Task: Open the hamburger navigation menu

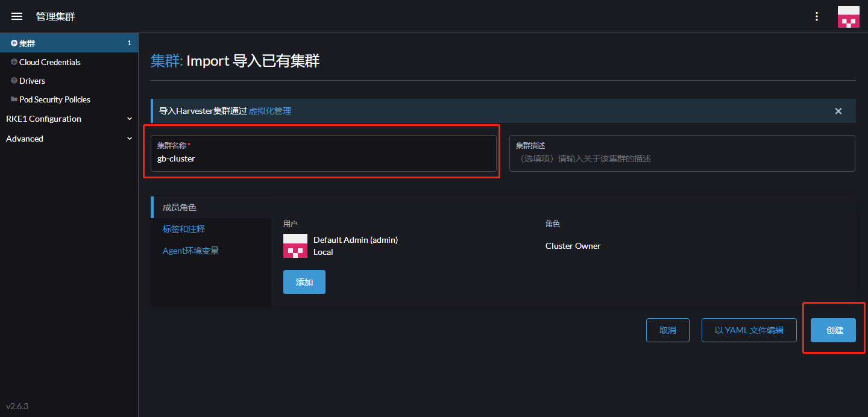Action: click(17, 16)
